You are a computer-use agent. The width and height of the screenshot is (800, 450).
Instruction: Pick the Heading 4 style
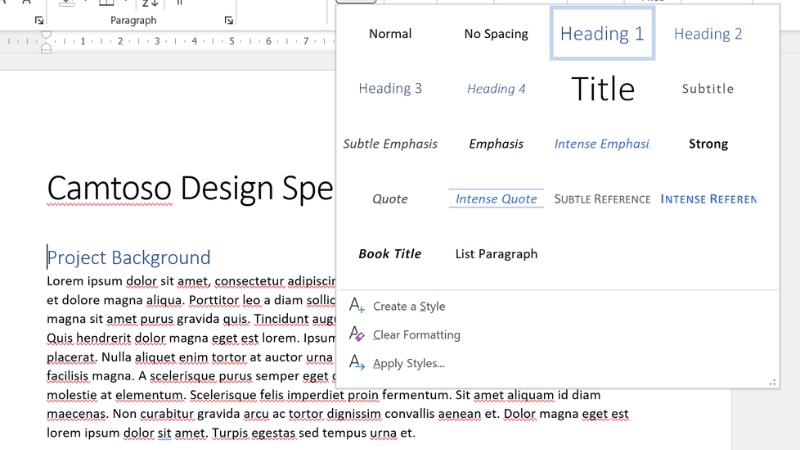point(496,89)
